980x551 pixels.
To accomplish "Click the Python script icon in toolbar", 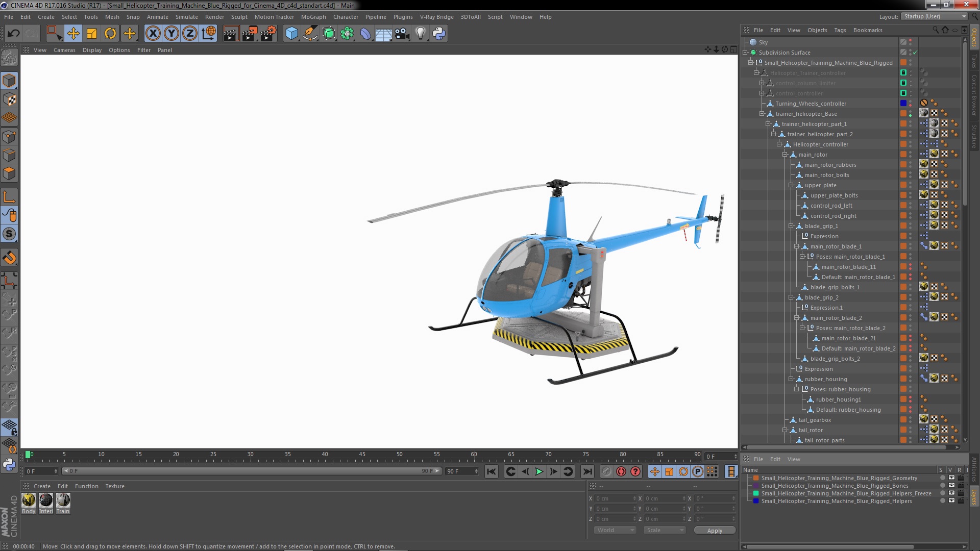I will coord(439,34).
